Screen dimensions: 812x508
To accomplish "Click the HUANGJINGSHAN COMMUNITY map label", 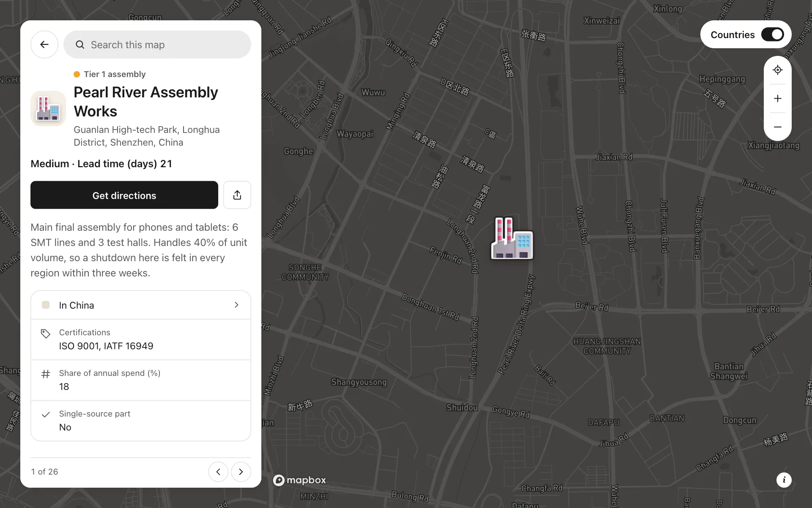I will pos(607,346).
